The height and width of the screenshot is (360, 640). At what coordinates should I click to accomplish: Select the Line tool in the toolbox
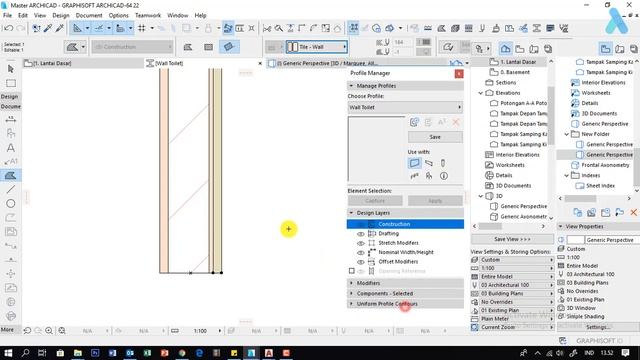click(x=11, y=189)
